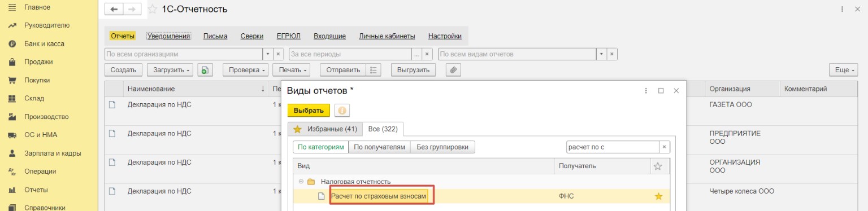Open Производство section
This screenshot has width=868, height=211.
[46, 117]
